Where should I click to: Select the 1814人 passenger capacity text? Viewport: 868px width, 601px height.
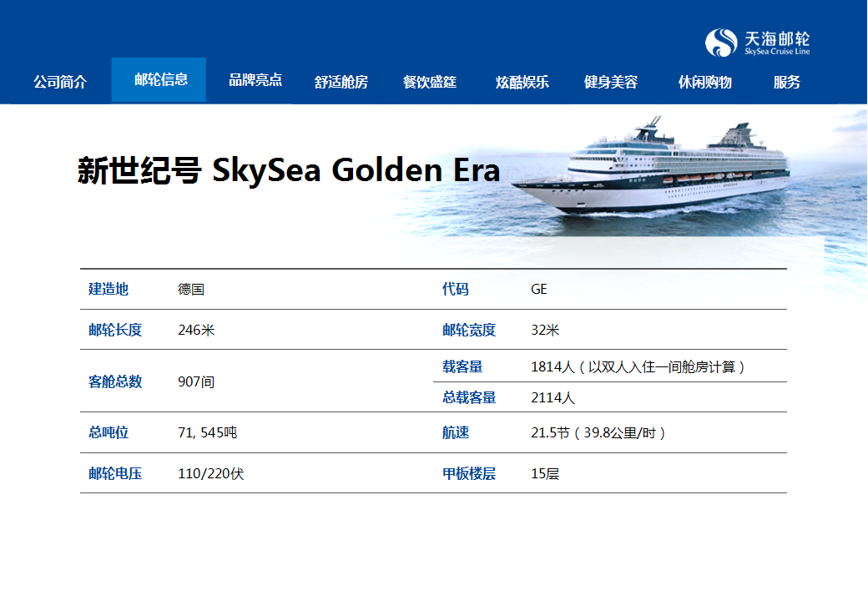coord(638,366)
